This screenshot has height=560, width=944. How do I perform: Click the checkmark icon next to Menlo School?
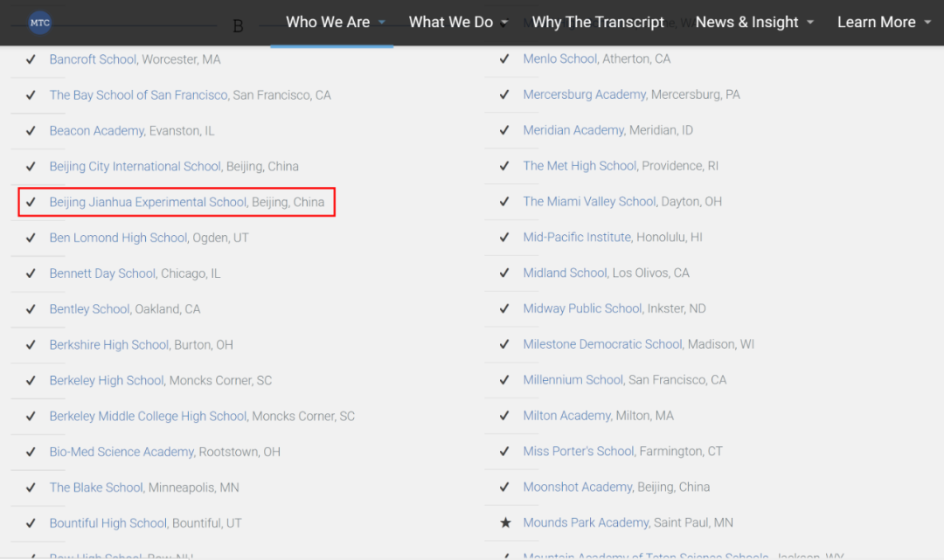point(504,59)
